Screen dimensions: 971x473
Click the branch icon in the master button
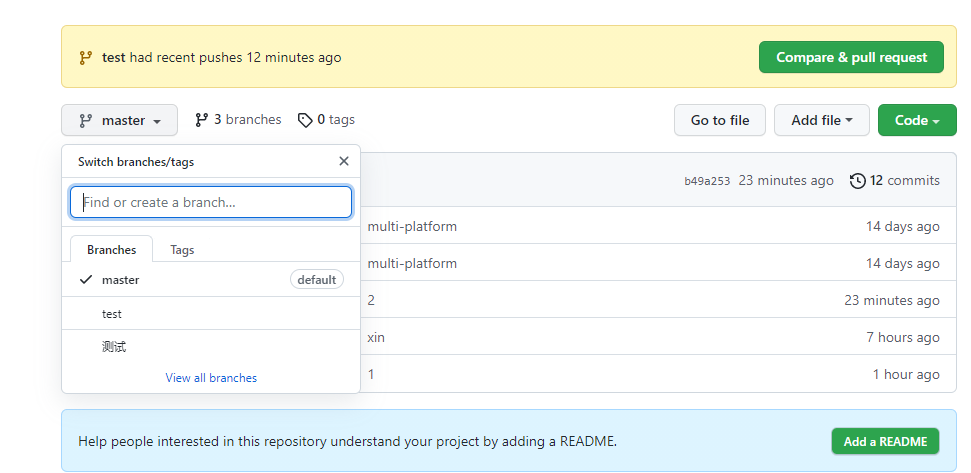pos(85,121)
